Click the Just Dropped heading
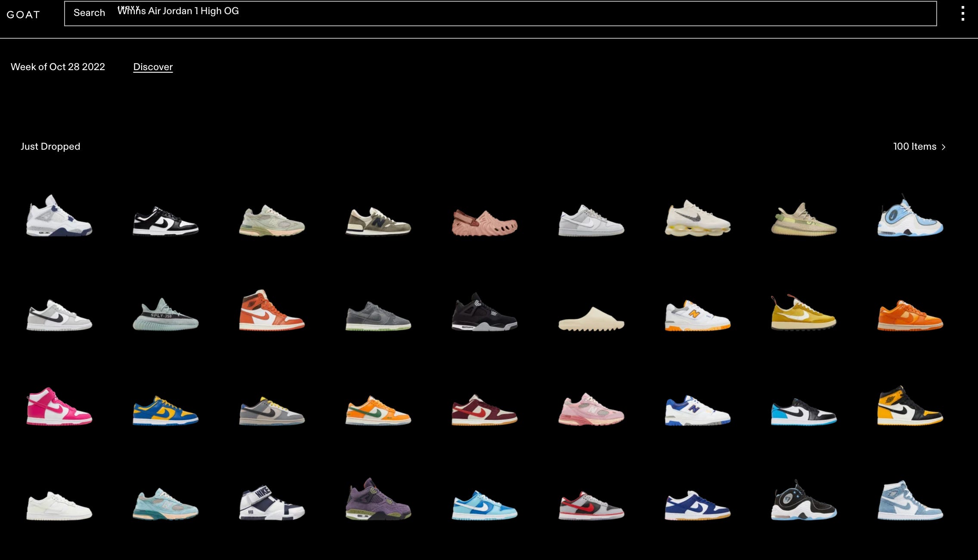978x560 pixels. tap(50, 146)
